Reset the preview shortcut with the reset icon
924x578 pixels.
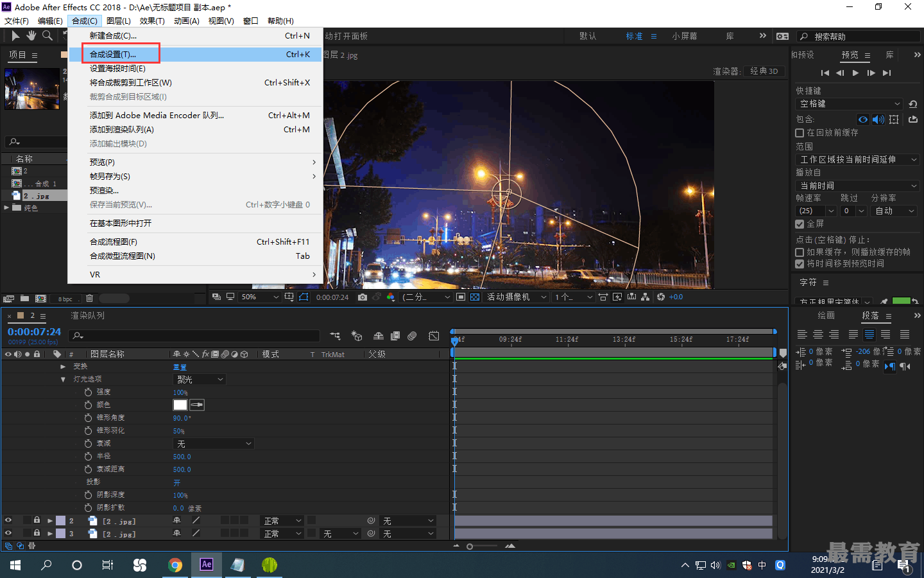(x=913, y=104)
